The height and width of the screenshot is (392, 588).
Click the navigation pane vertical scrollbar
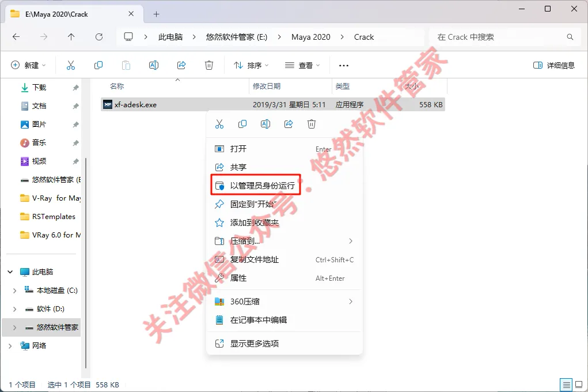(86, 263)
